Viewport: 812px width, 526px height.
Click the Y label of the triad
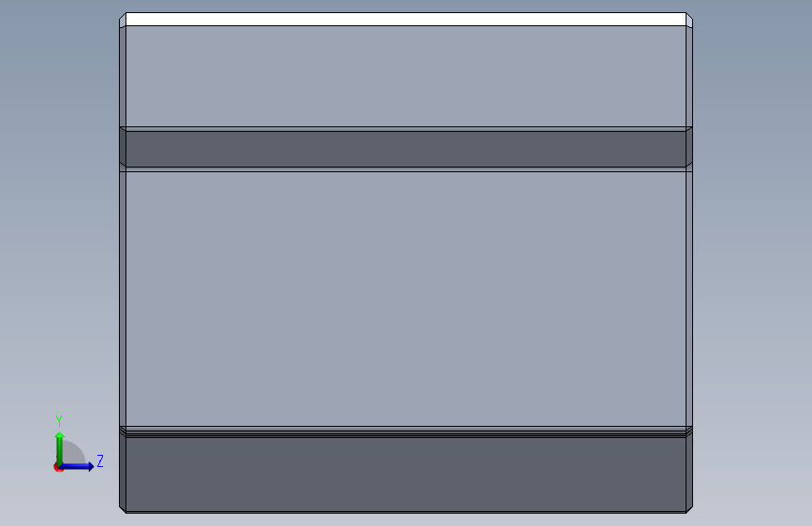pos(59,421)
